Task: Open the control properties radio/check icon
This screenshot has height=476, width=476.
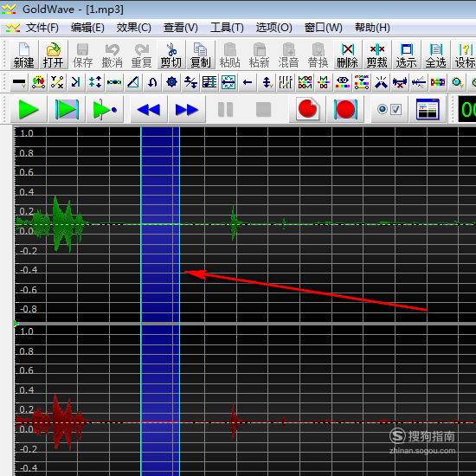Action: [389, 109]
